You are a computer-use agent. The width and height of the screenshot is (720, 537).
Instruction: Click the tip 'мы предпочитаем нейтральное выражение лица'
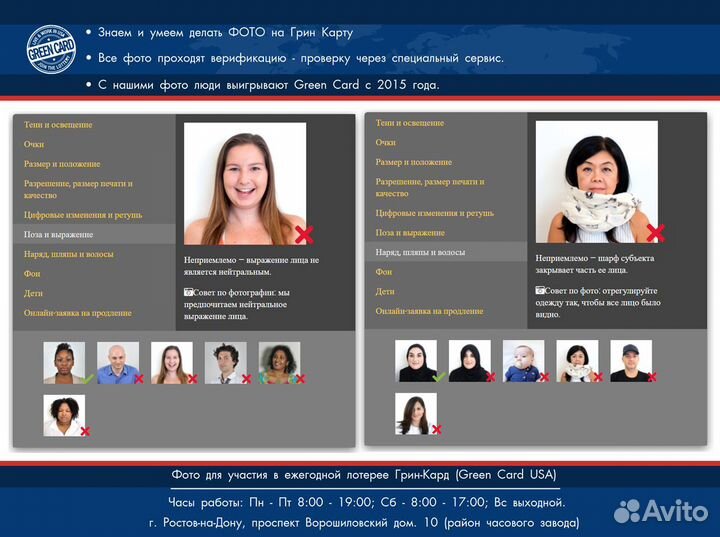[236, 305]
